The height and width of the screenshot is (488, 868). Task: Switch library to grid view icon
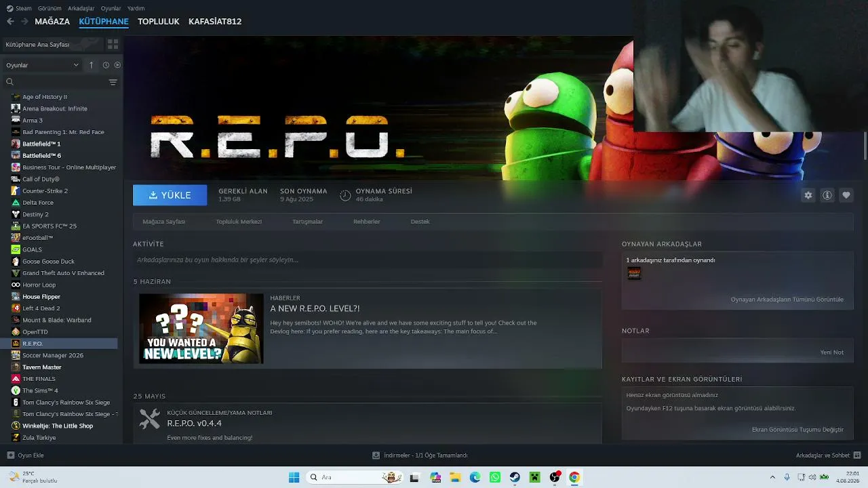pyautogui.click(x=113, y=44)
